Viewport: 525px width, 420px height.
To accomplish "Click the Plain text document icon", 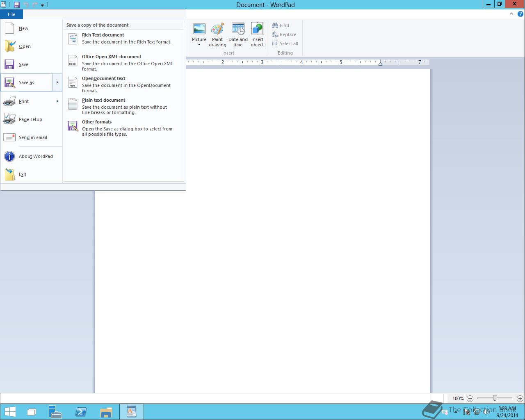I will [73, 104].
